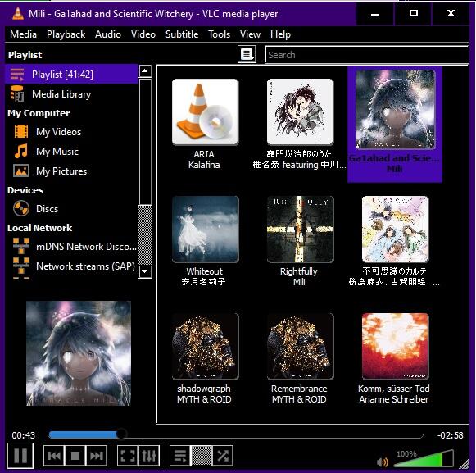Screen dimensions: 476x473
Task: Toggle fullscreen mode icon
Action: point(128,456)
